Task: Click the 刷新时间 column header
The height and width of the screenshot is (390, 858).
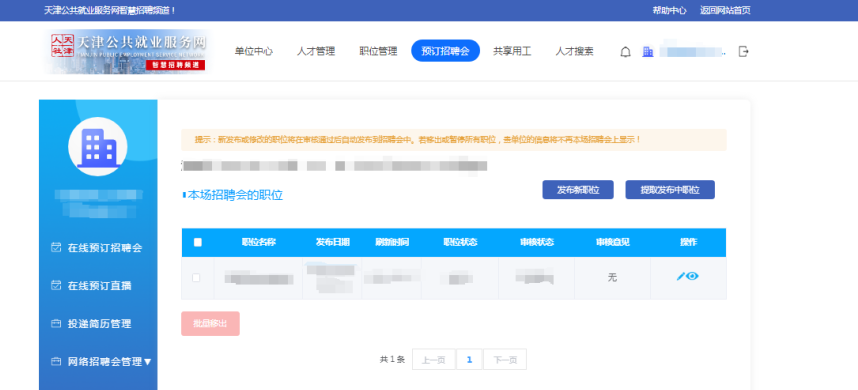Action: pos(392,242)
